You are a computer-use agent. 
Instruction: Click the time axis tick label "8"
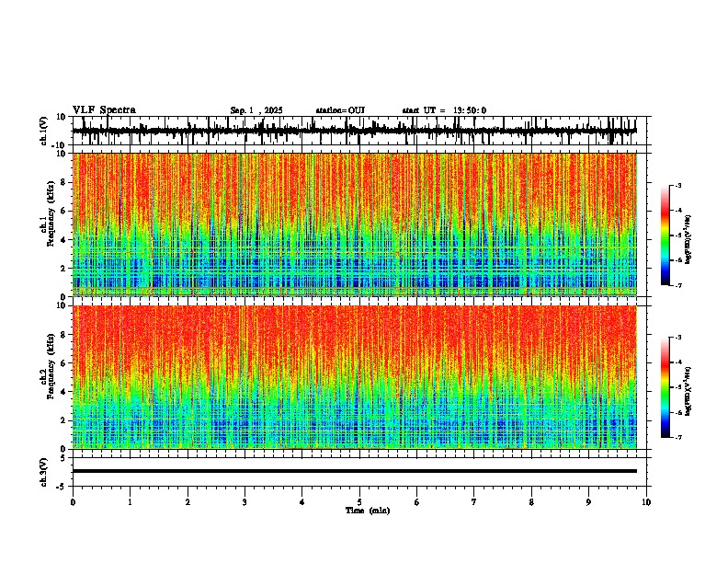[x=531, y=502]
